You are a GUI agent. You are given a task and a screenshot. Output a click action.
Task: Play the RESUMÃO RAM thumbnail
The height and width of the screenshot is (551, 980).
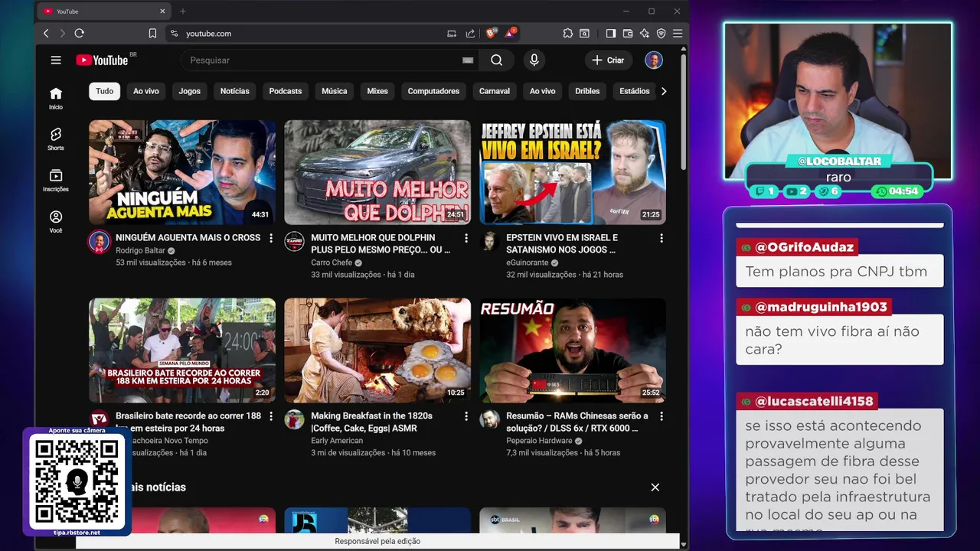[x=573, y=350]
